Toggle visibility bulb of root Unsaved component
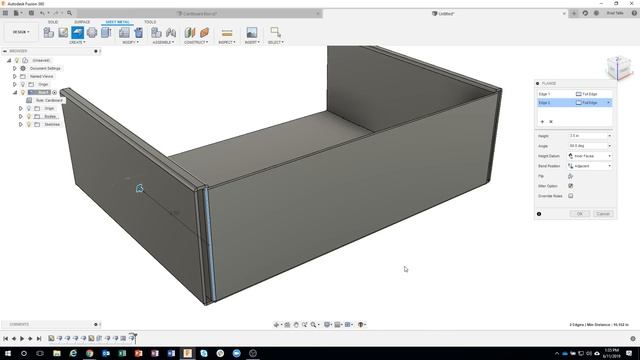The height and width of the screenshot is (360, 640). [17, 60]
